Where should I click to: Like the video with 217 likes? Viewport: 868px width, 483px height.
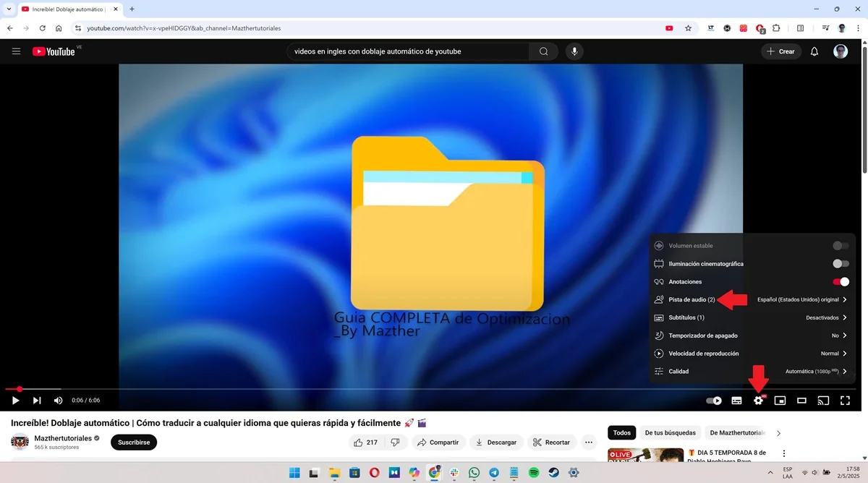[x=366, y=443]
